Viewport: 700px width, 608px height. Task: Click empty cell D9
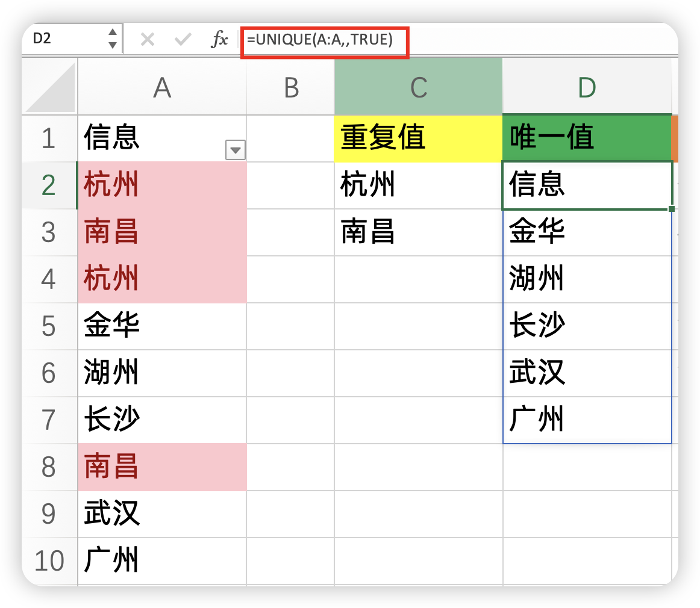pyautogui.click(x=587, y=514)
